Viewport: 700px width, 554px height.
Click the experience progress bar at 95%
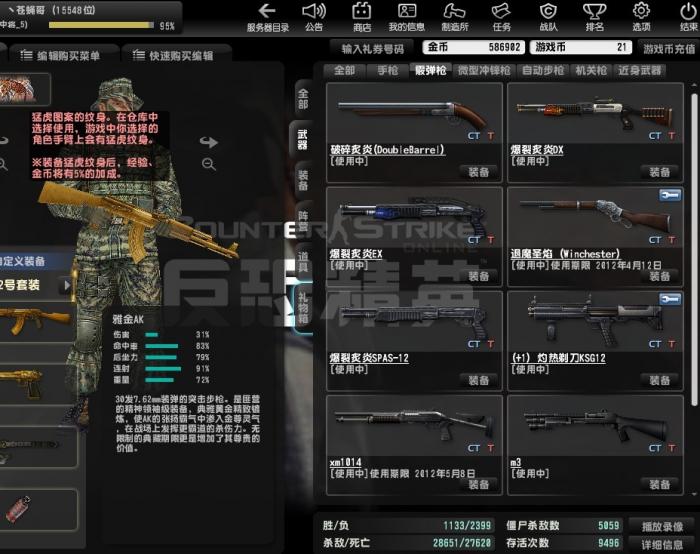point(101,25)
